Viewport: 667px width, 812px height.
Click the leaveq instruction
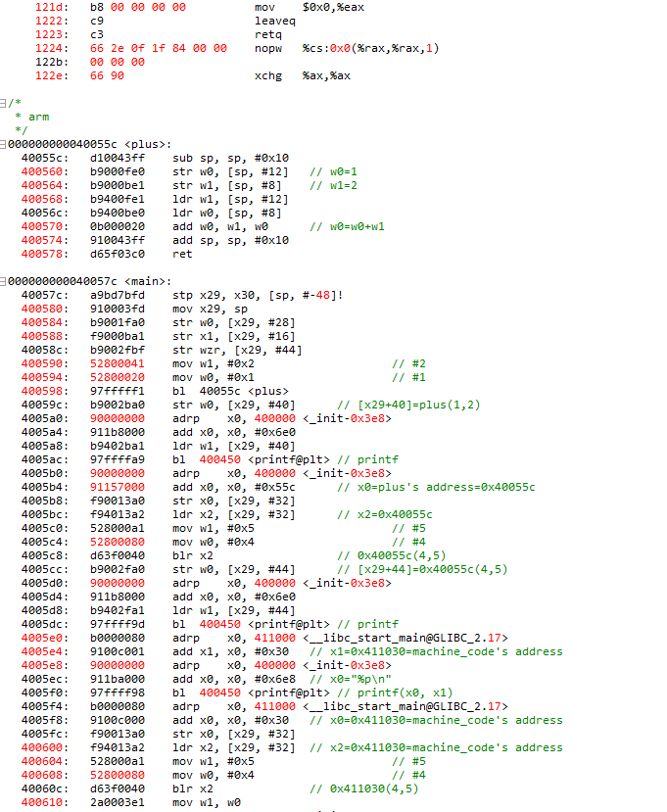(x=275, y=22)
